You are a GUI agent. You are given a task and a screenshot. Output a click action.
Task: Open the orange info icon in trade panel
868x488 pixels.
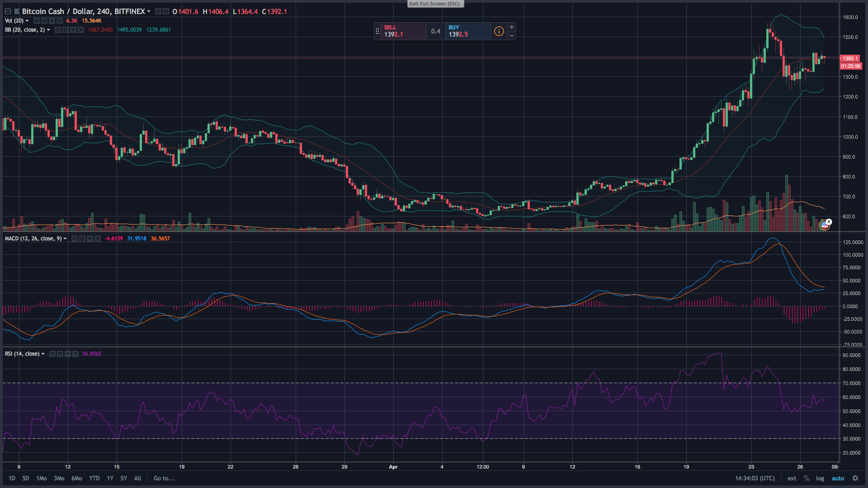tap(499, 31)
